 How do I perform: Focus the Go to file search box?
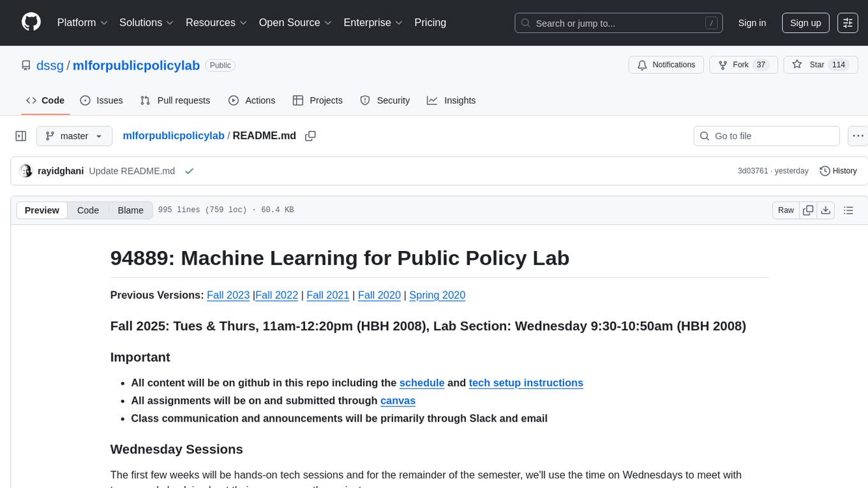[767, 136]
